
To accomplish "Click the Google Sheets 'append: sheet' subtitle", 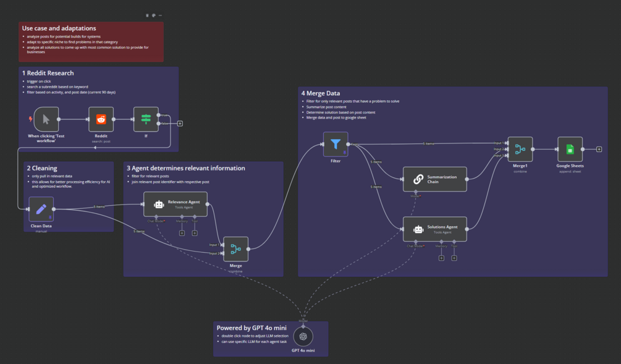I will [570, 172].
